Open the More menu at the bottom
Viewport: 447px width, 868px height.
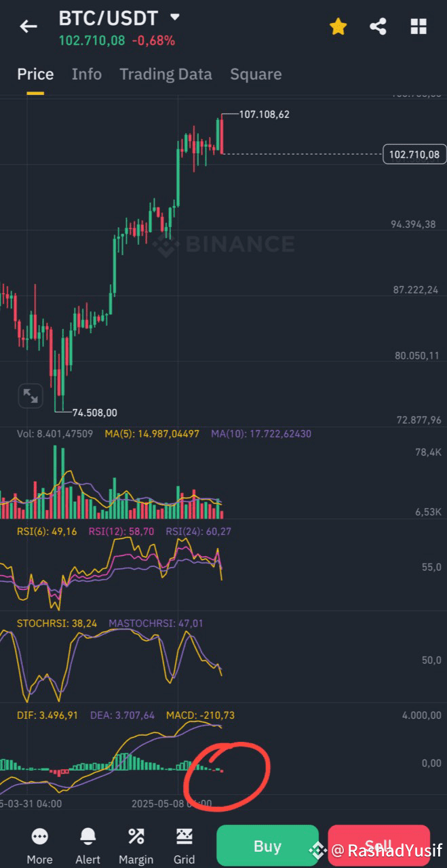click(x=39, y=844)
